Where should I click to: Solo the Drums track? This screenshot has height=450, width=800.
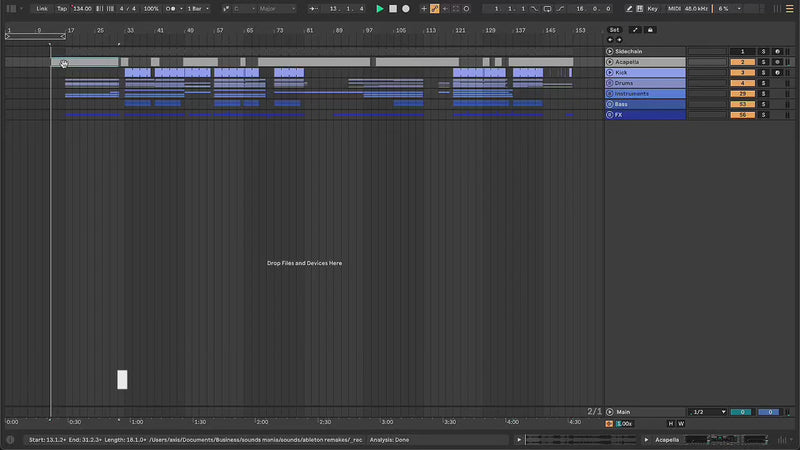763,83
